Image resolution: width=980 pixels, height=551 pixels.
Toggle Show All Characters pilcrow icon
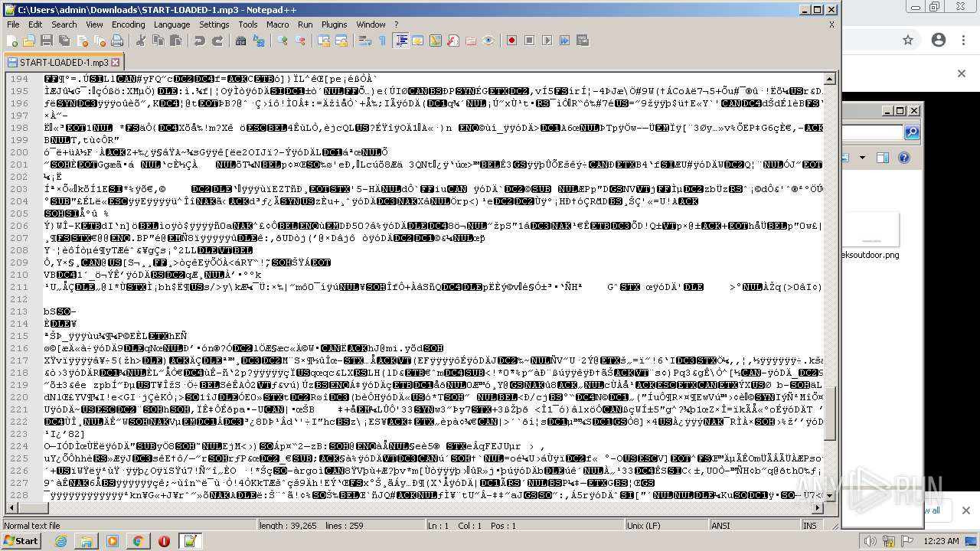(383, 41)
